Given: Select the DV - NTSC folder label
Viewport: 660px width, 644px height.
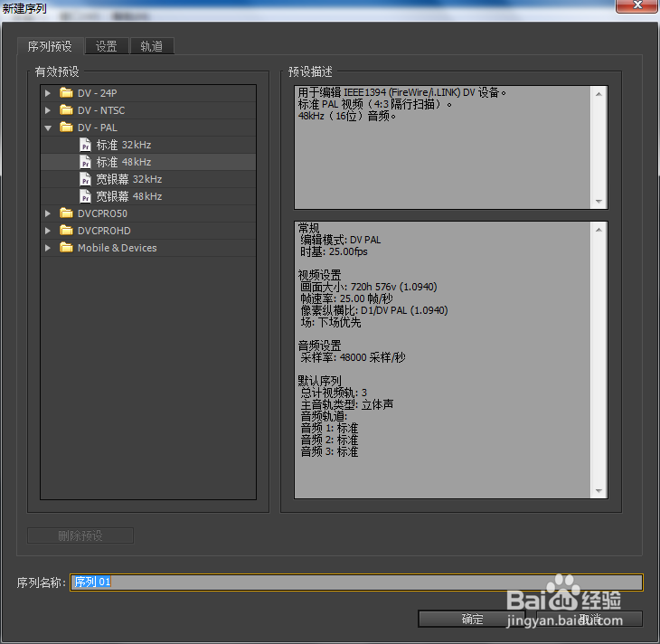Looking at the screenshot, I should [x=101, y=110].
